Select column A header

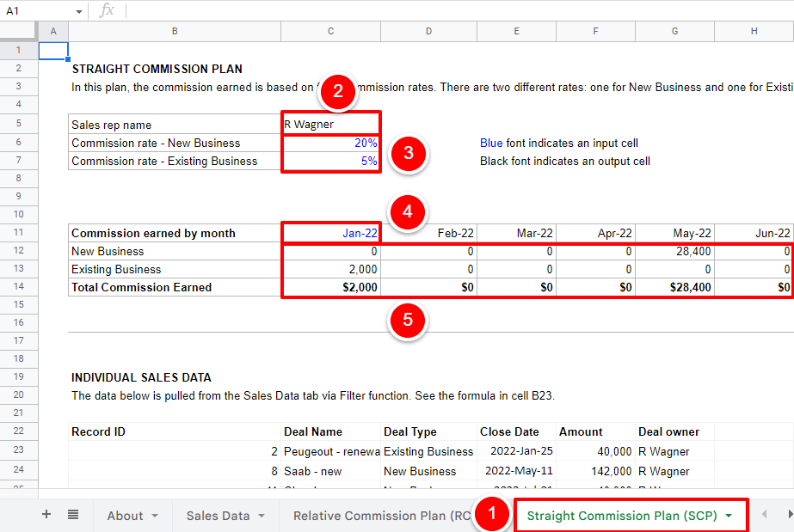53,31
